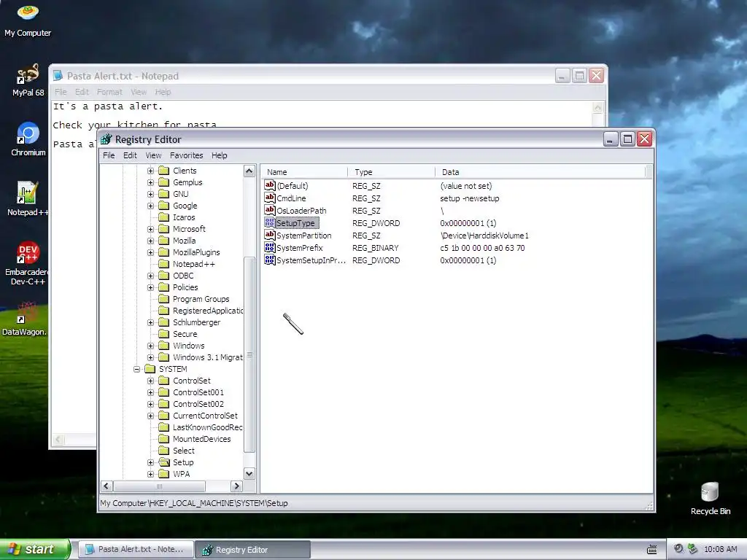Screen dimensions: 747x560
Task: Expand the ControlSet001 node
Action: point(150,392)
